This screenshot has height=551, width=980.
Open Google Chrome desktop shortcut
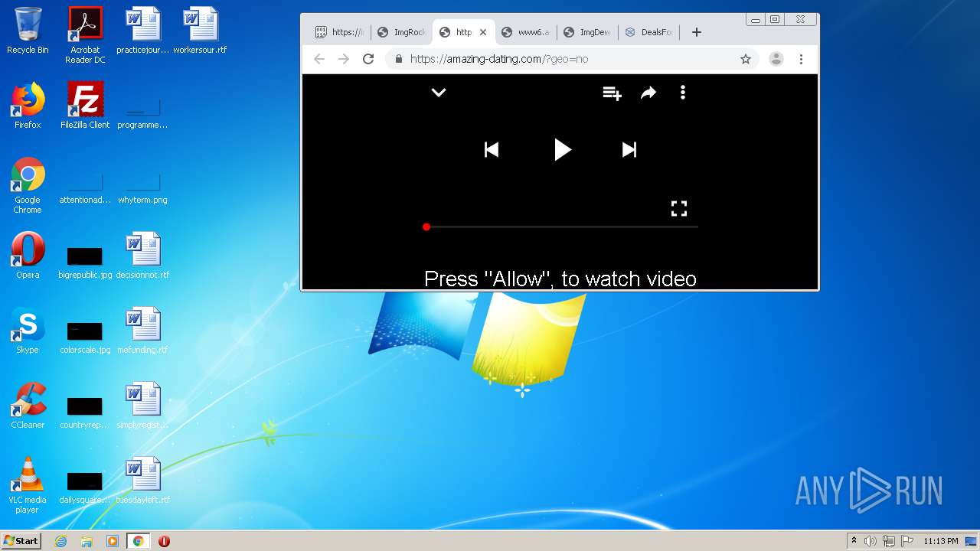coord(28,186)
